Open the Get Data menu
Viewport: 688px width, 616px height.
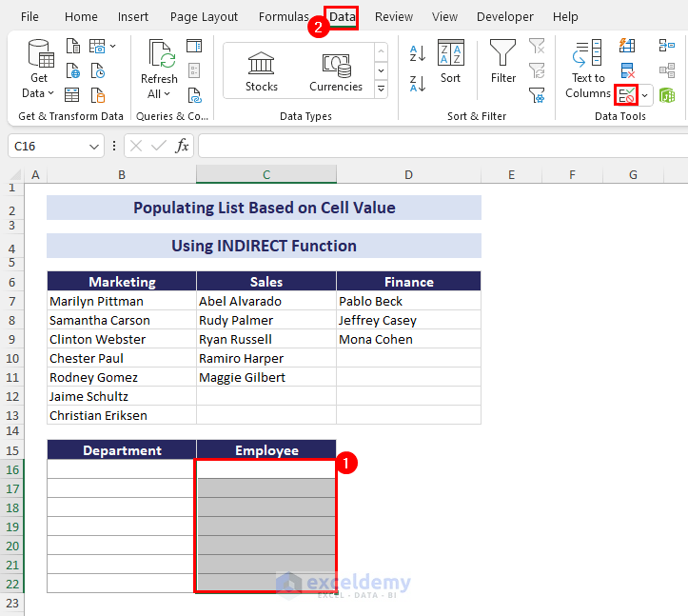click(39, 70)
